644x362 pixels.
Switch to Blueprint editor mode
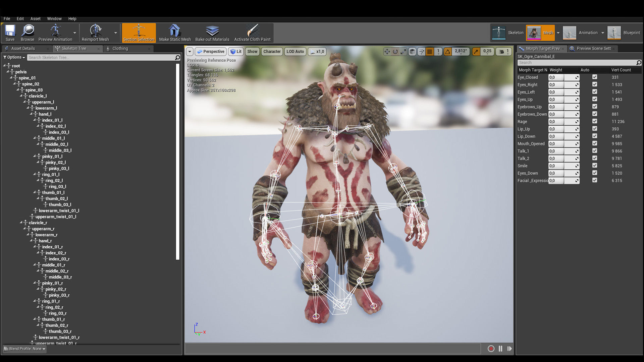[624, 33]
